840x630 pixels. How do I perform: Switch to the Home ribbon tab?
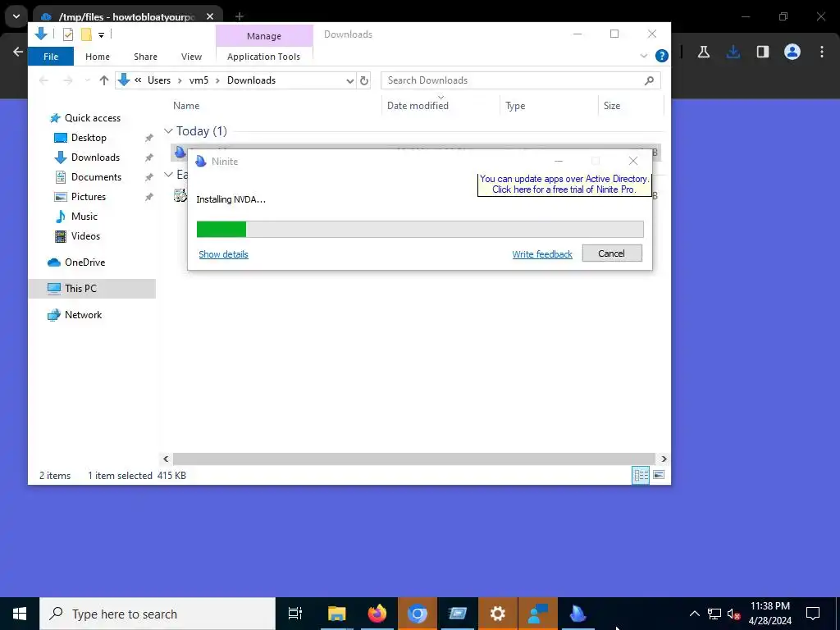click(x=98, y=57)
